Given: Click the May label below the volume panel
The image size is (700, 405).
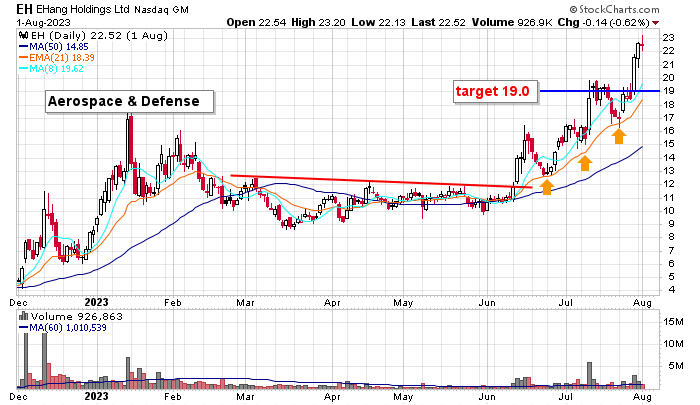Looking at the screenshot, I should [x=403, y=397].
